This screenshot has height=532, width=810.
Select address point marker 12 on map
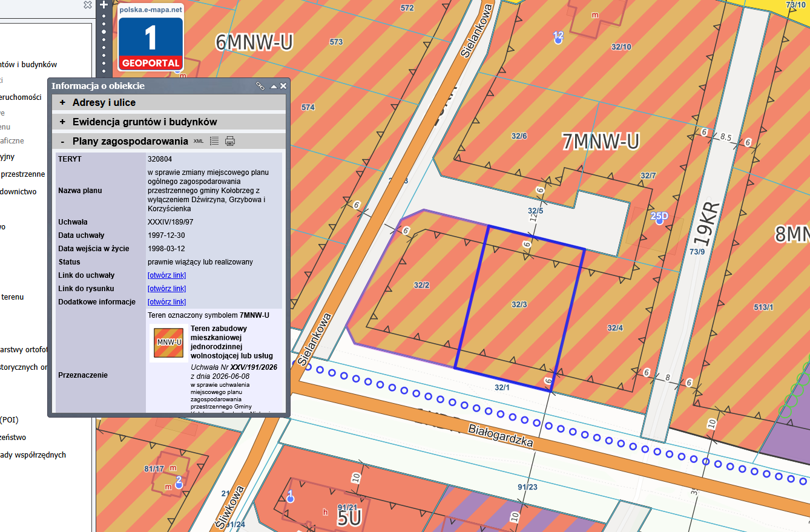[558, 38]
